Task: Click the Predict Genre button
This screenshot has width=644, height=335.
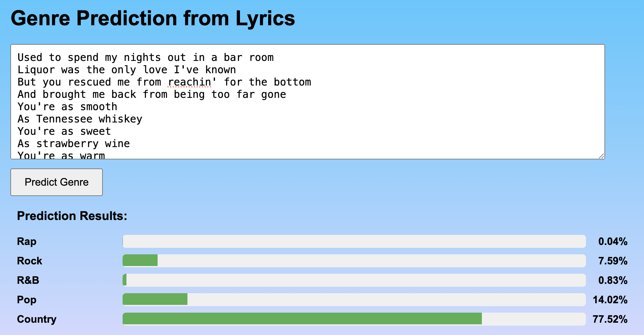Action: tap(56, 182)
